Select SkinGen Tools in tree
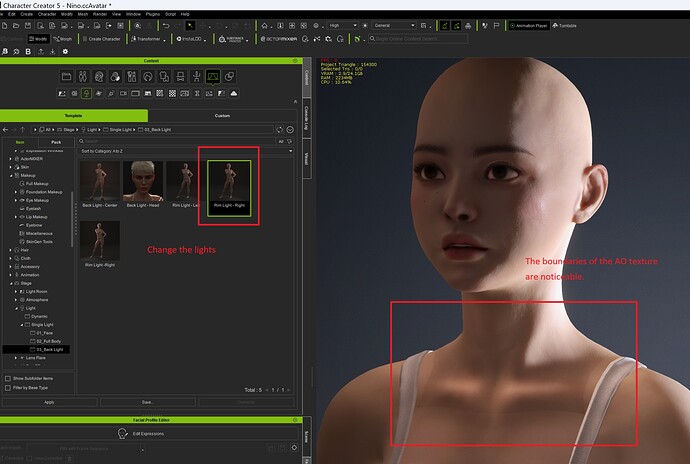 [39, 242]
